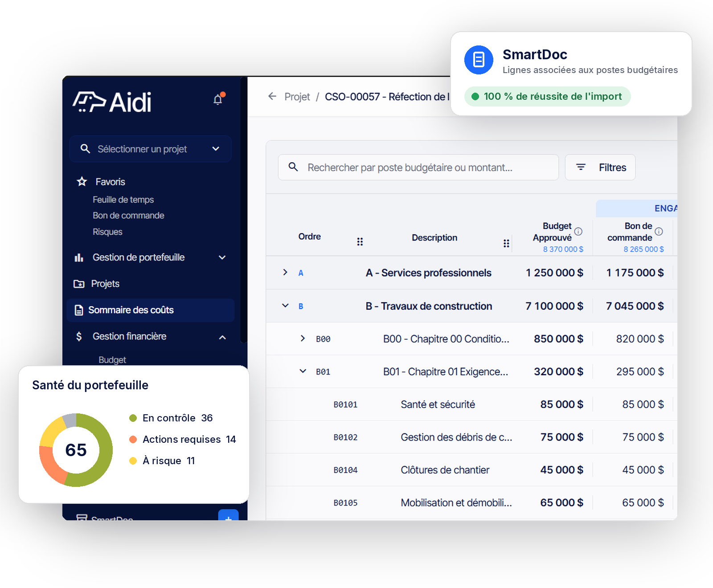Screen dimensions: 713x588
Task: Click the Favoris star icon
Action: 82,181
